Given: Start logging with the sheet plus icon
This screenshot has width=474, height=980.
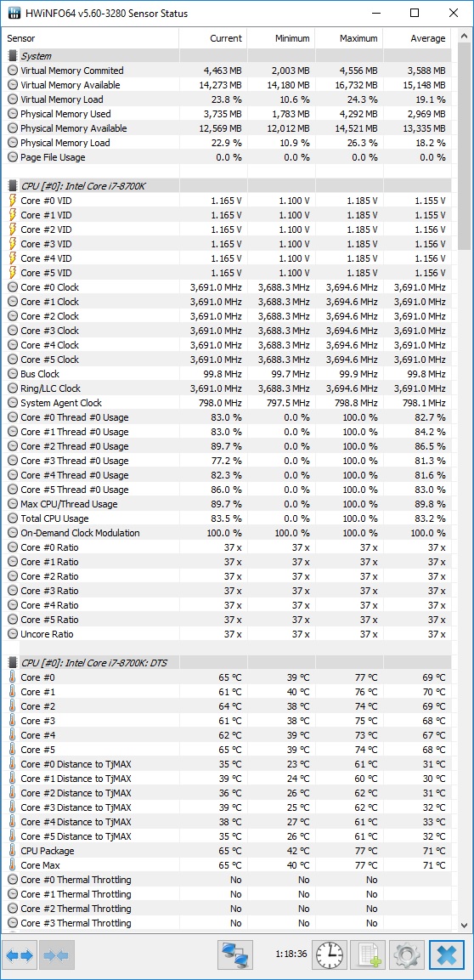Looking at the screenshot, I should [x=368, y=955].
